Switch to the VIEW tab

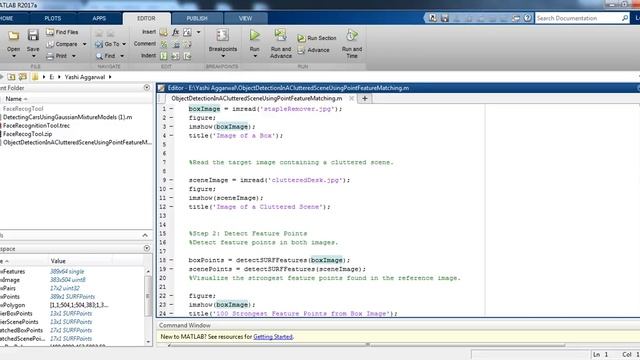(x=245, y=18)
